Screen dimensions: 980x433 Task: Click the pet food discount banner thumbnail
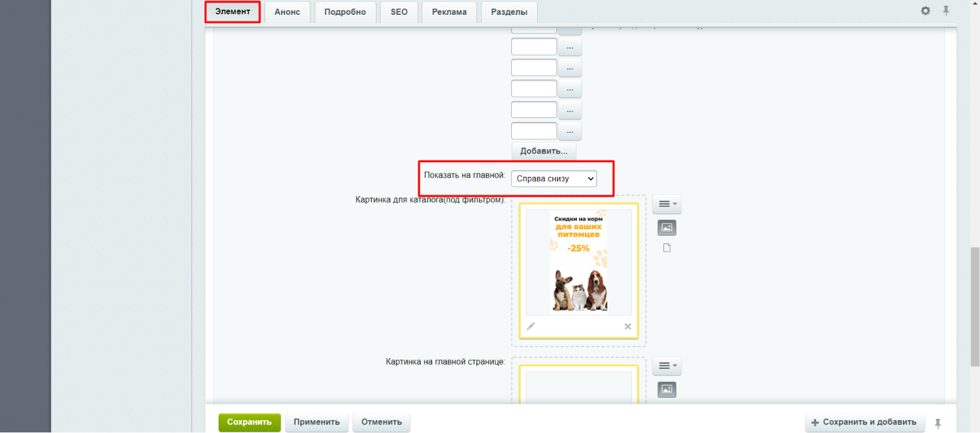[578, 262]
